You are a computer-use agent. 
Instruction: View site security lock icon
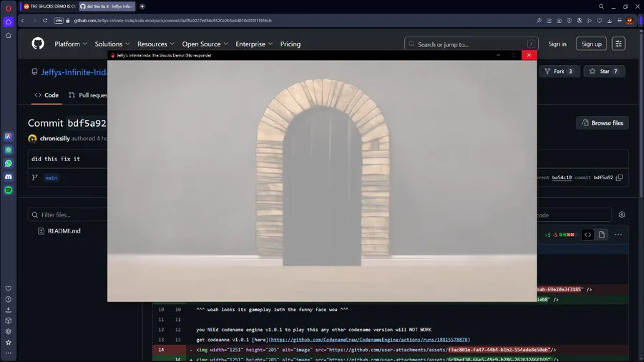[x=68, y=21]
